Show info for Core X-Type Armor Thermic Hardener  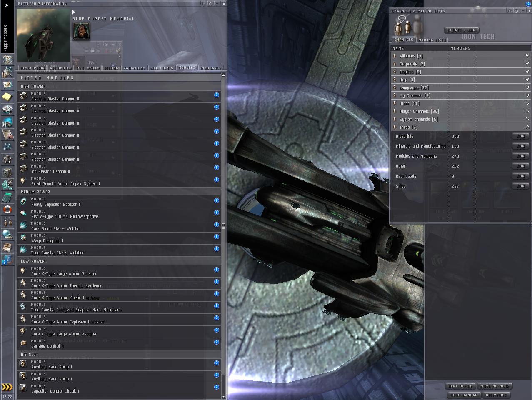click(x=217, y=282)
